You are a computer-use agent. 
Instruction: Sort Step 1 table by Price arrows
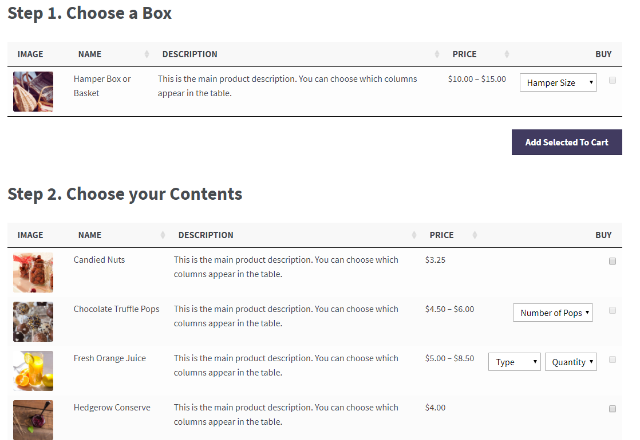pos(507,54)
